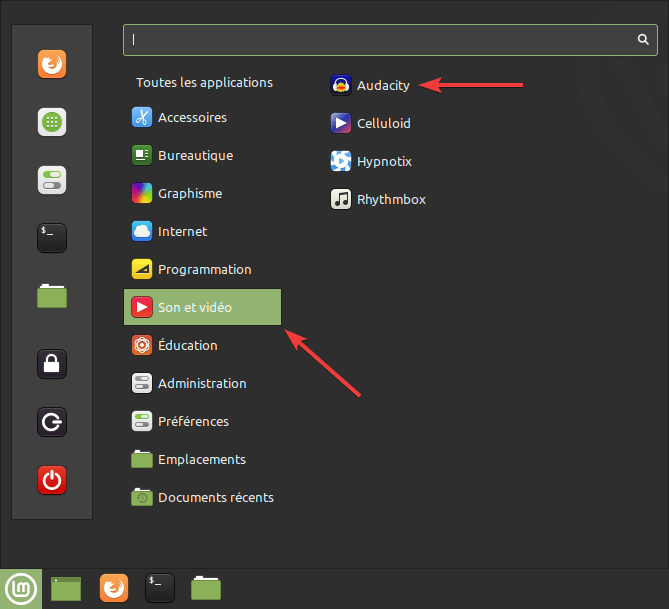Click the Celluloid play icon
Screen dimensions: 669x609
(340, 123)
